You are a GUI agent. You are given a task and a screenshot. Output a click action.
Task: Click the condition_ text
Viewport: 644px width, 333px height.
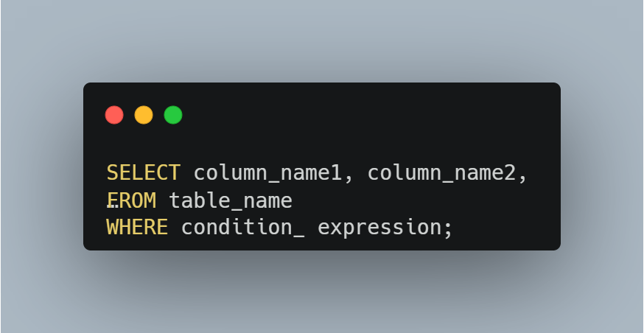(x=242, y=227)
